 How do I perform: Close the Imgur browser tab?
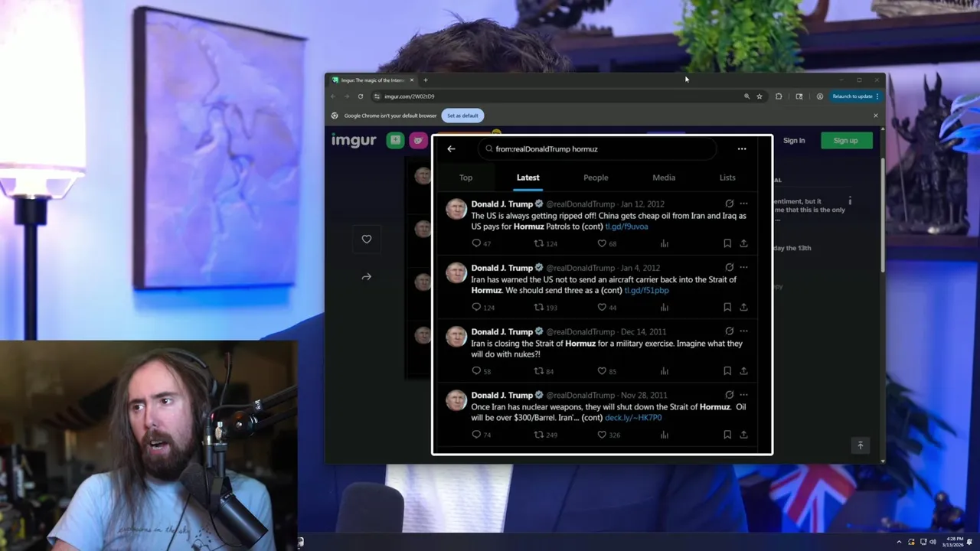coord(411,80)
